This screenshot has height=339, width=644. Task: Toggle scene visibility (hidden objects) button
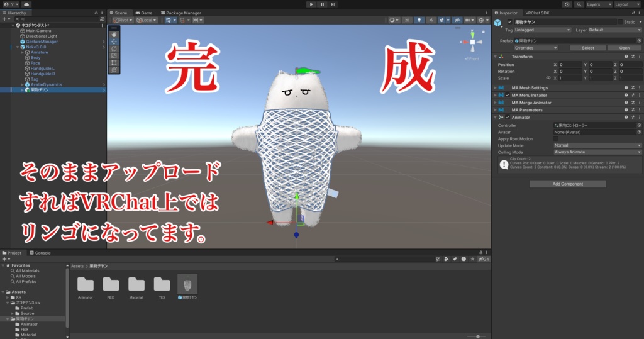pos(457,20)
